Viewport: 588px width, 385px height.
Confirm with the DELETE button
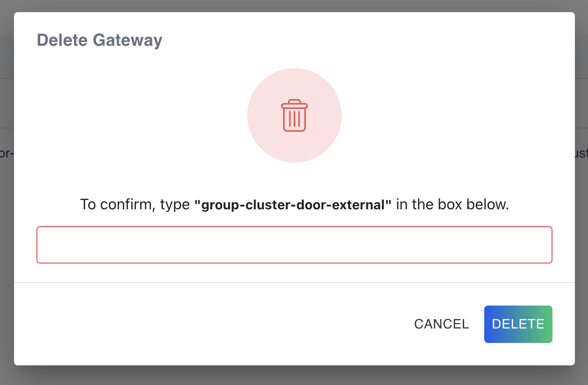pos(518,324)
